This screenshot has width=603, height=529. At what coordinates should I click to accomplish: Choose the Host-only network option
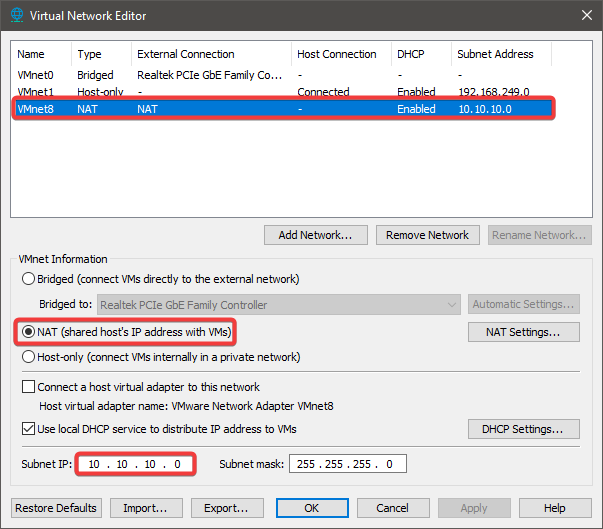tap(28, 357)
